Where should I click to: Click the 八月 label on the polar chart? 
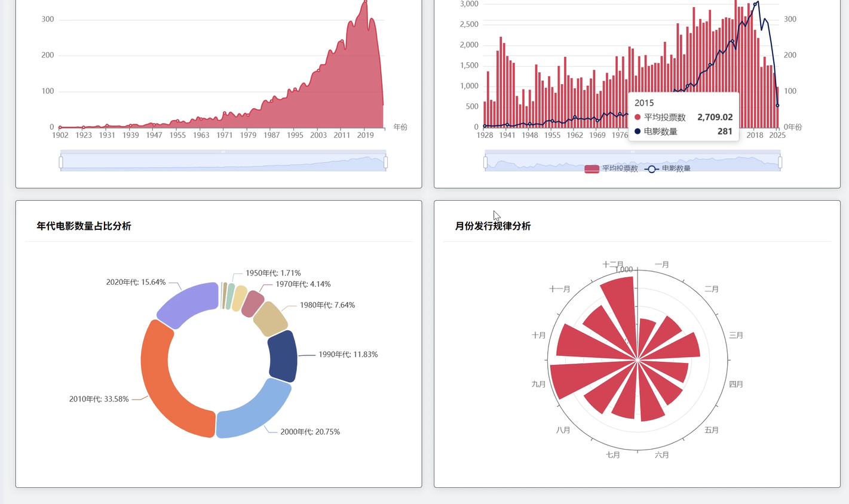point(563,430)
